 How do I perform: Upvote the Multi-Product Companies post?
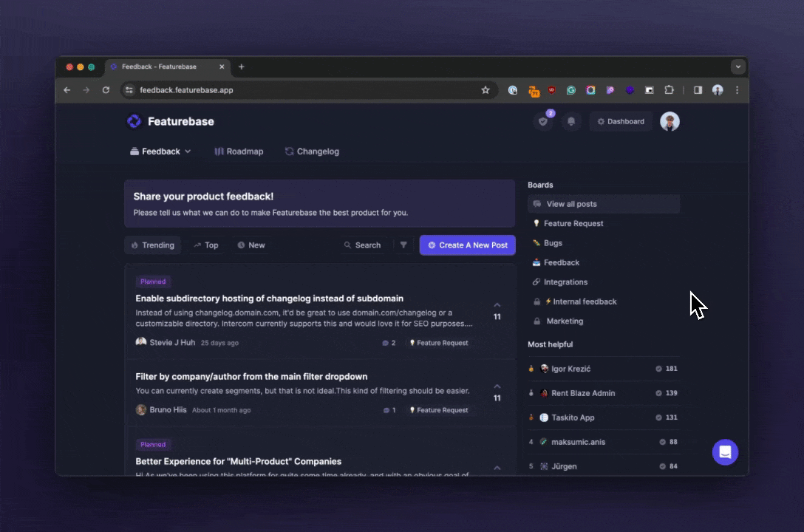(497, 468)
